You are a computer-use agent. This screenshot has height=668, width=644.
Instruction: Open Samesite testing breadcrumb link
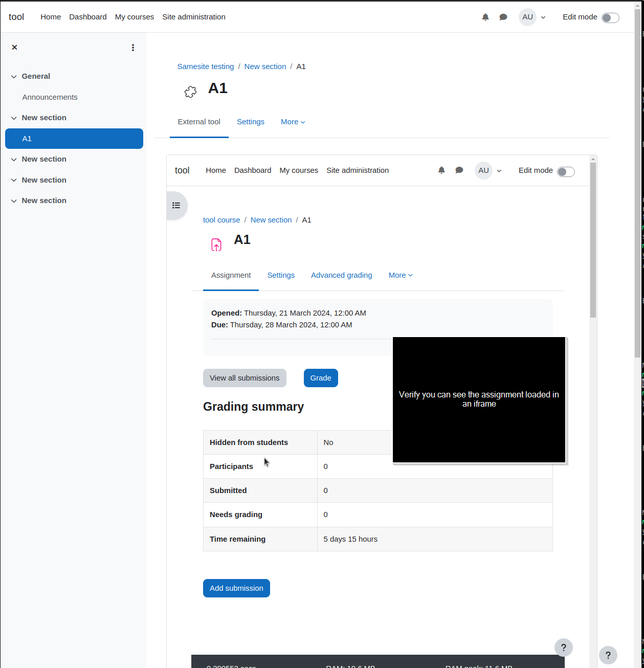tap(206, 66)
